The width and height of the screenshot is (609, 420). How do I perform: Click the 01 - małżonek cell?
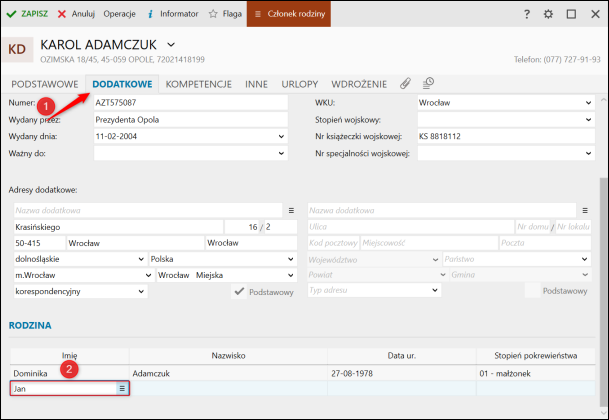(x=536, y=373)
